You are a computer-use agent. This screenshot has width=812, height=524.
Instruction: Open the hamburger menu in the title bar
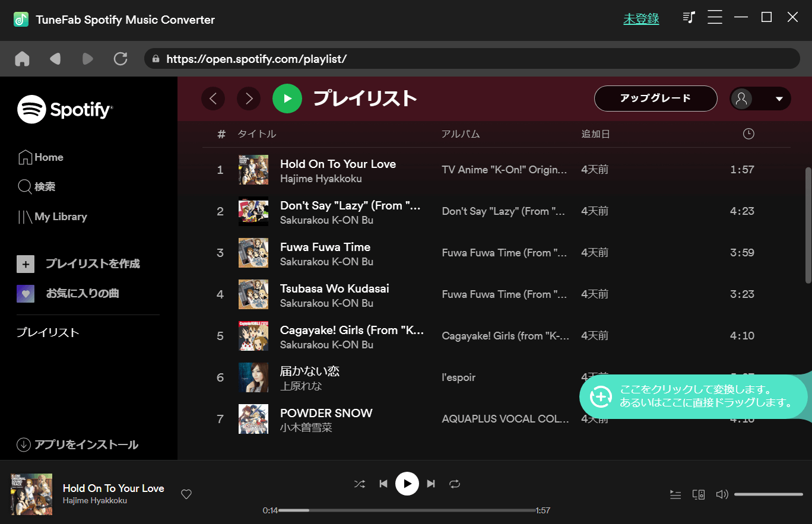tap(715, 17)
